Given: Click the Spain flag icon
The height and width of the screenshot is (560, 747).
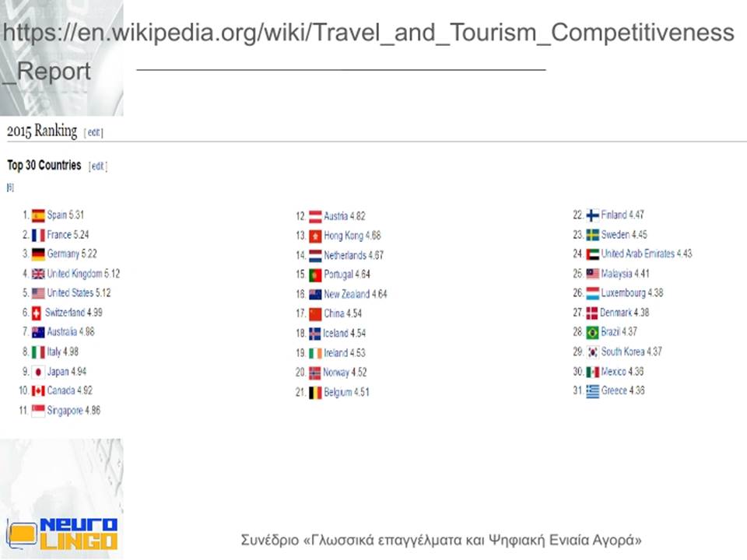Looking at the screenshot, I should coord(38,215).
